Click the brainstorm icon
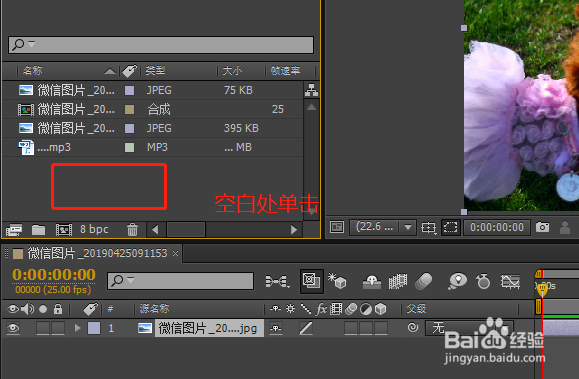 (x=458, y=281)
